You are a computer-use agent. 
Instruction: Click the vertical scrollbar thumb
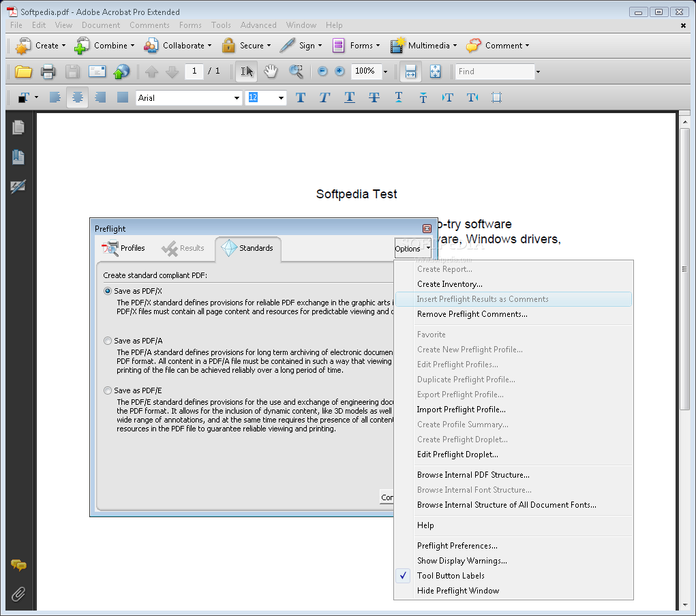point(685,269)
